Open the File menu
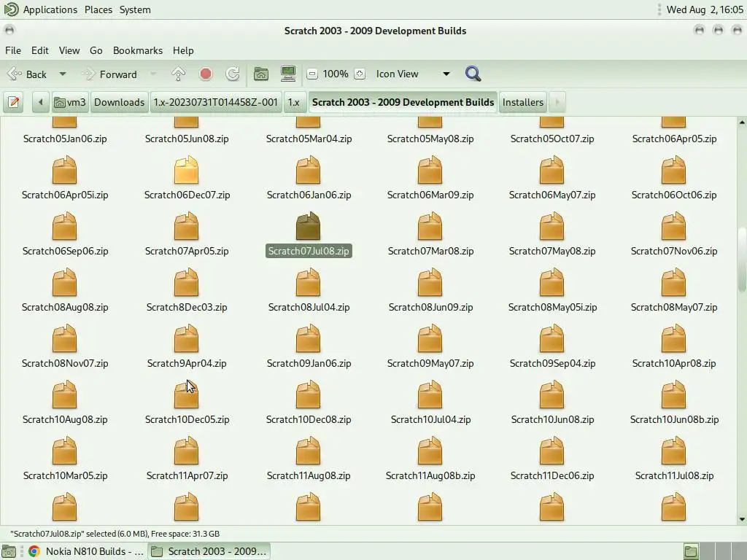Screen dimensions: 747x560 click(13, 50)
